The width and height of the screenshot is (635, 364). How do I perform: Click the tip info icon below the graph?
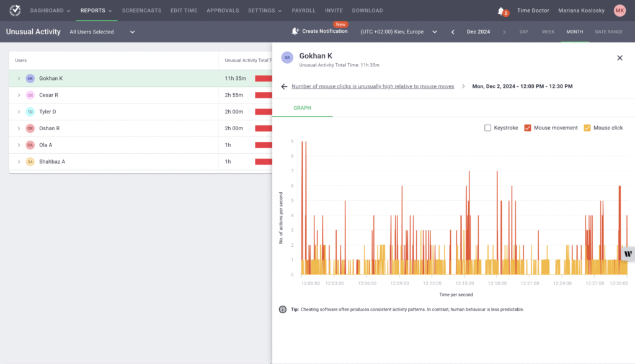(283, 309)
